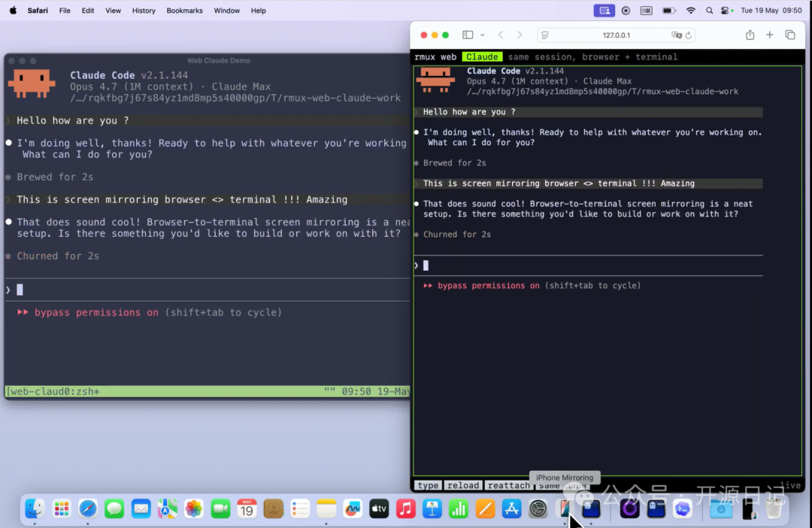Open Safari from the Dock
The height and width of the screenshot is (528, 812).
click(x=88, y=509)
